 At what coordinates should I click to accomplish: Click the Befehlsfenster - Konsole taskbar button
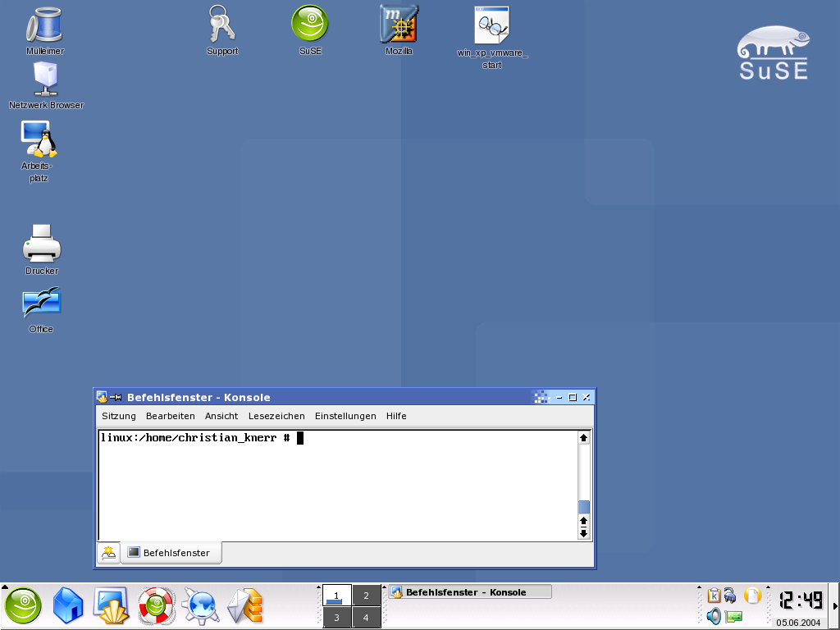469,592
